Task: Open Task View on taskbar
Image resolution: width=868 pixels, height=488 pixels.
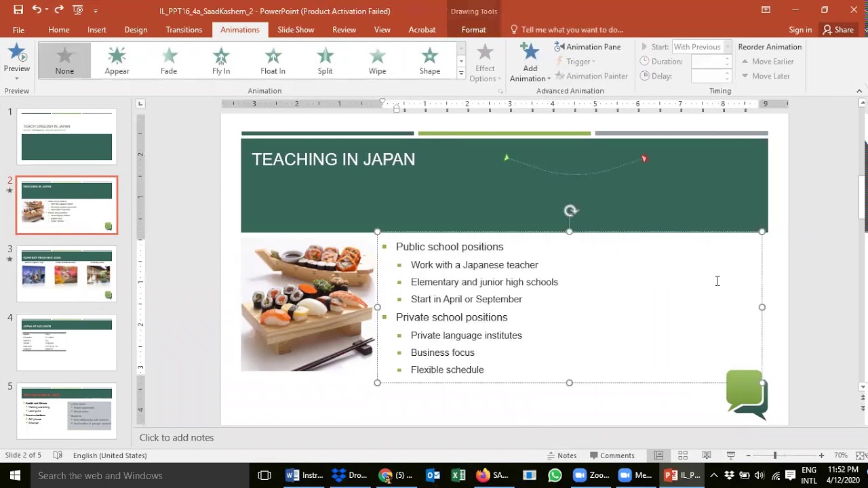Action: tap(264, 475)
